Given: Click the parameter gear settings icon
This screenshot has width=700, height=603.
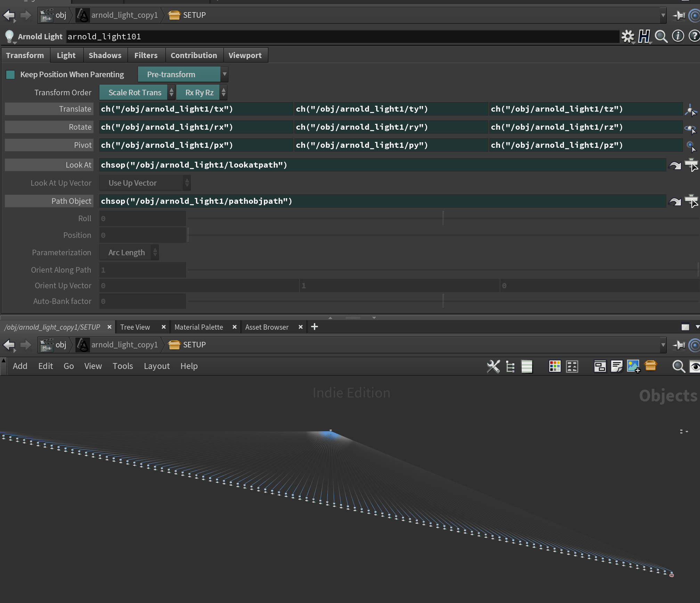Looking at the screenshot, I should pos(627,36).
